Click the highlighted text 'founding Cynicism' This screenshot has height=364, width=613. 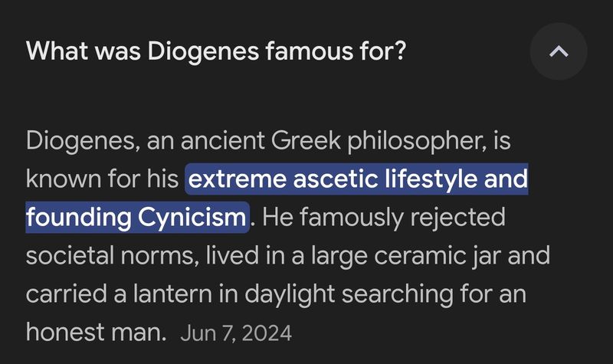tap(136, 218)
